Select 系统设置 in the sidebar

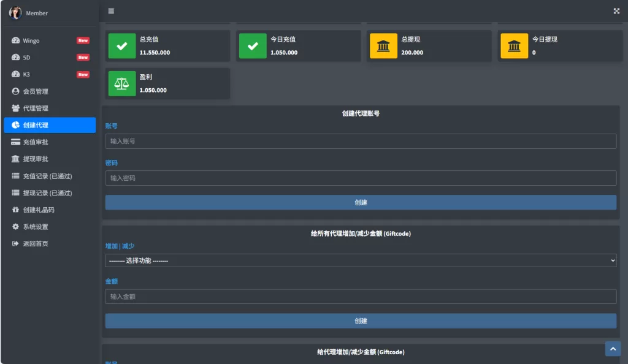(36, 227)
